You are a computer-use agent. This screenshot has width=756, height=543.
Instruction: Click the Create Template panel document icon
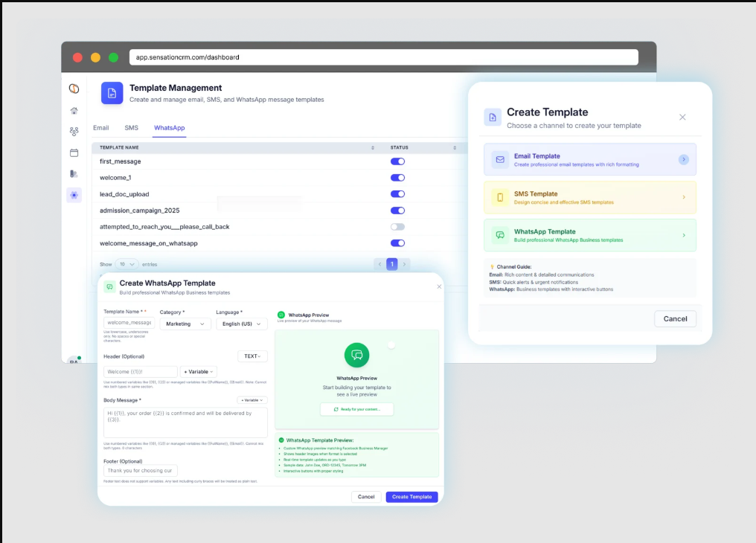493,117
